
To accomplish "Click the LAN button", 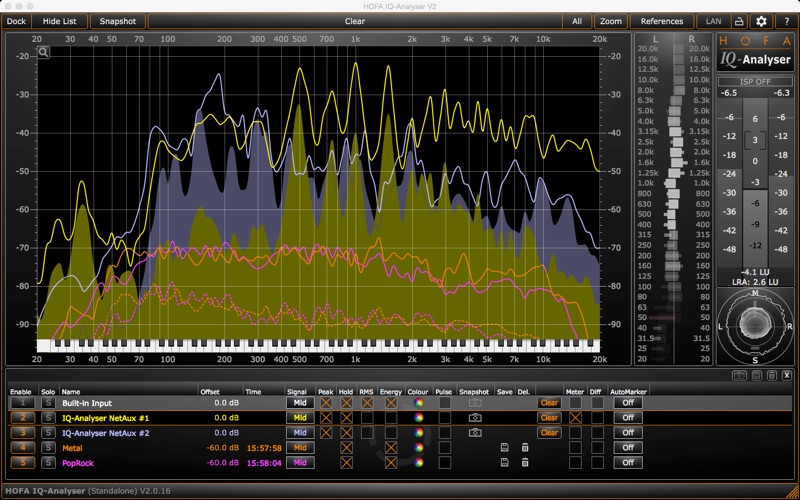I will [713, 21].
